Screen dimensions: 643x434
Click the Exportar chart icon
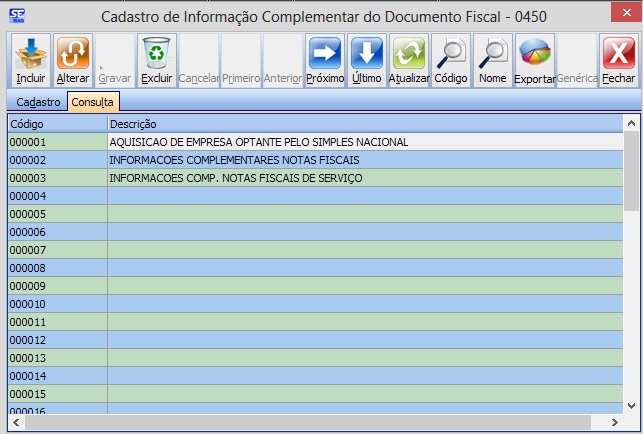coord(535,59)
